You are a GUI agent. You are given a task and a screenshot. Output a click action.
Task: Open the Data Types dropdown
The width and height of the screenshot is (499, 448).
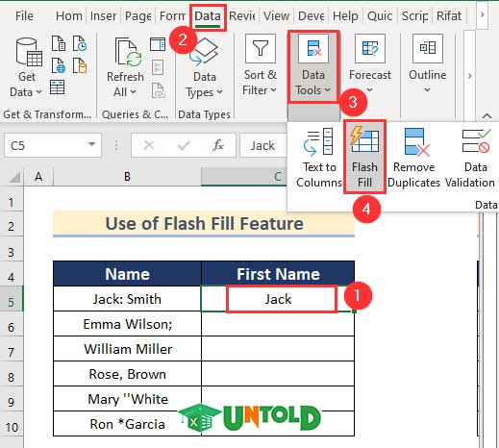[x=205, y=68]
